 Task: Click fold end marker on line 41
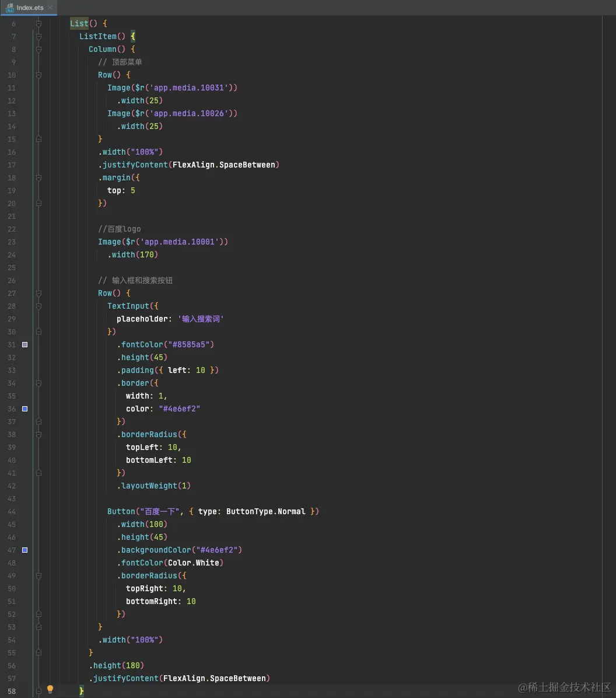click(x=38, y=473)
